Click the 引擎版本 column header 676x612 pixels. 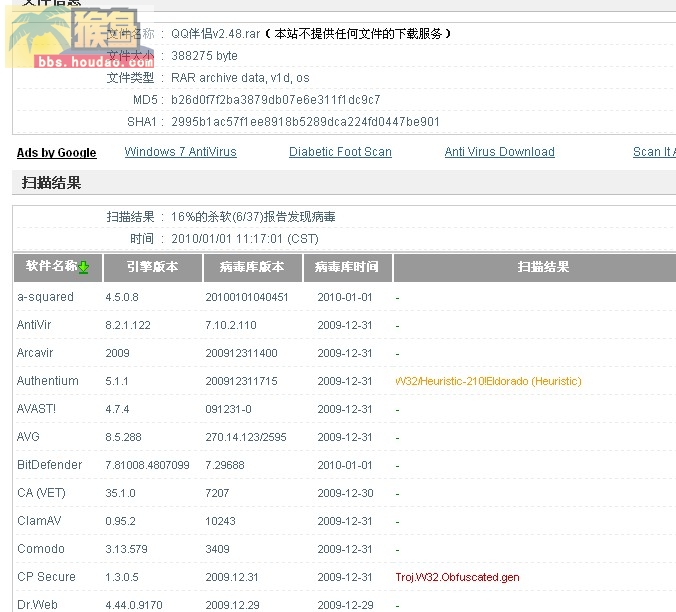click(153, 268)
